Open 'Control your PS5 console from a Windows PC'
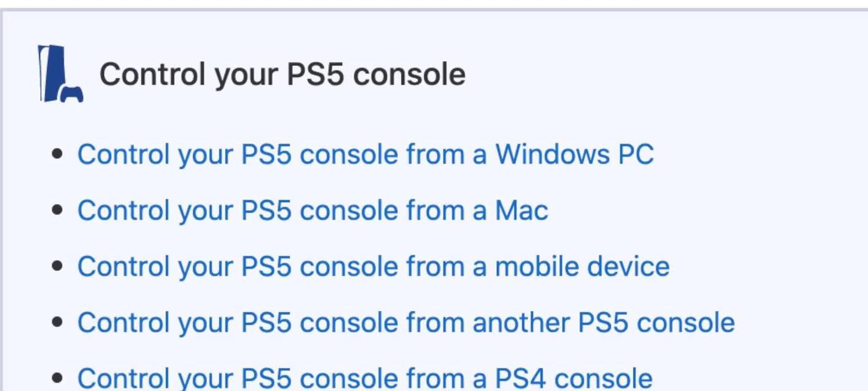Image resolution: width=868 pixels, height=391 pixels. click(366, 154)
